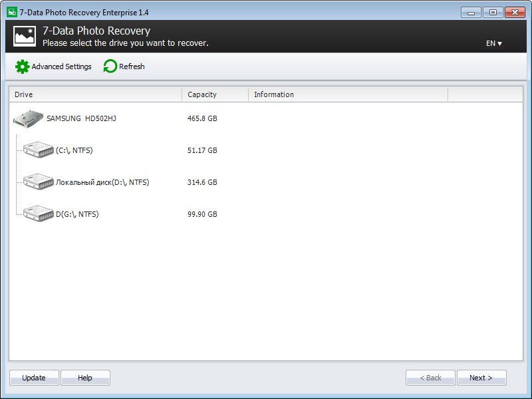Minimize the 7-Data Photo Recovery window
Screen dimensions: 532x399
(471, 13)
